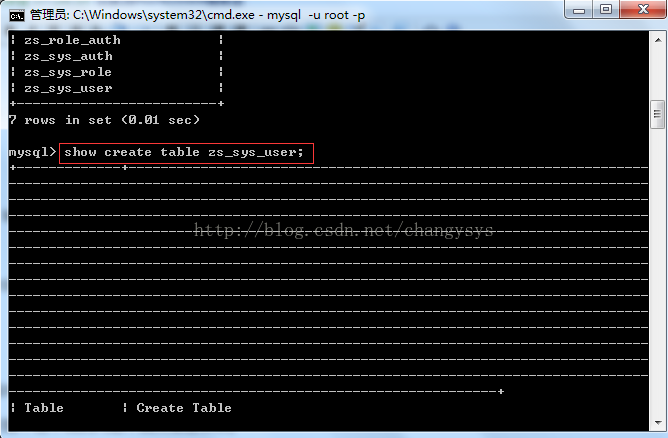Click the vertical scrollbar thumb
The width and height of the screenshot is (668, 438).
[x=657, y=114]
